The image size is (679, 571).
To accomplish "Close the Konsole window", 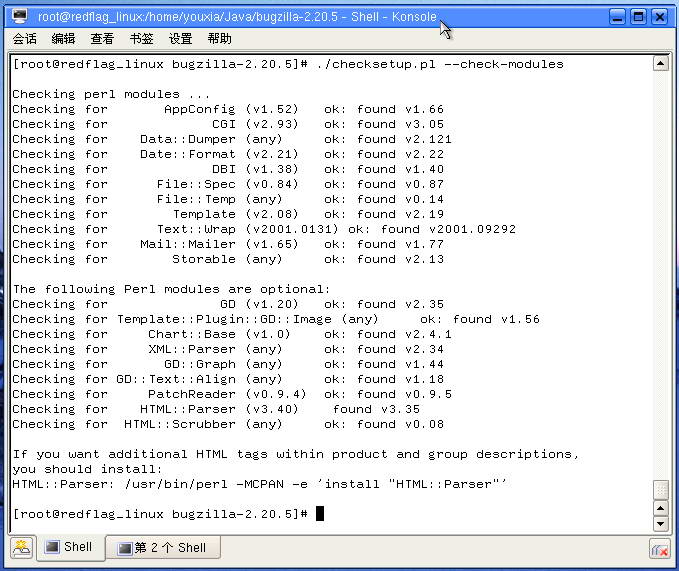I will point(659,17).
